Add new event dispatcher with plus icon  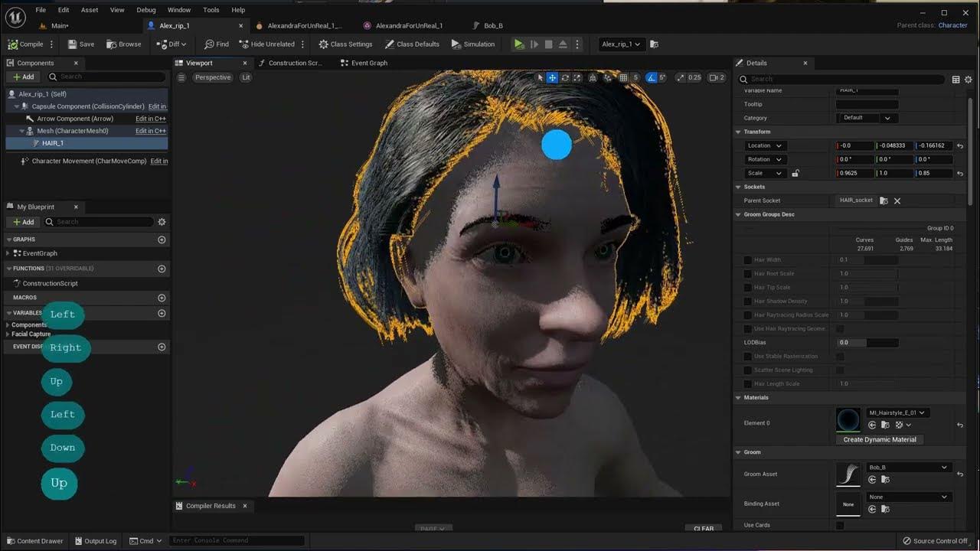pos(162,347)
